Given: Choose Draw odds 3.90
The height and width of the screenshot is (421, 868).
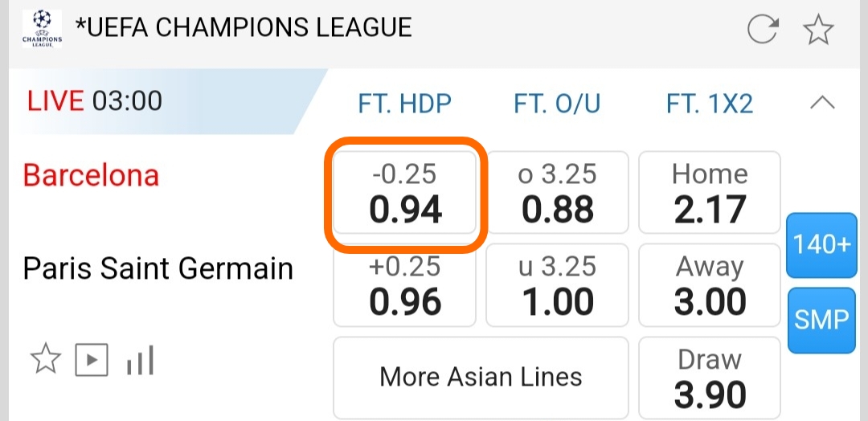Looking at the screenshot, I should (x=710, y=378).
